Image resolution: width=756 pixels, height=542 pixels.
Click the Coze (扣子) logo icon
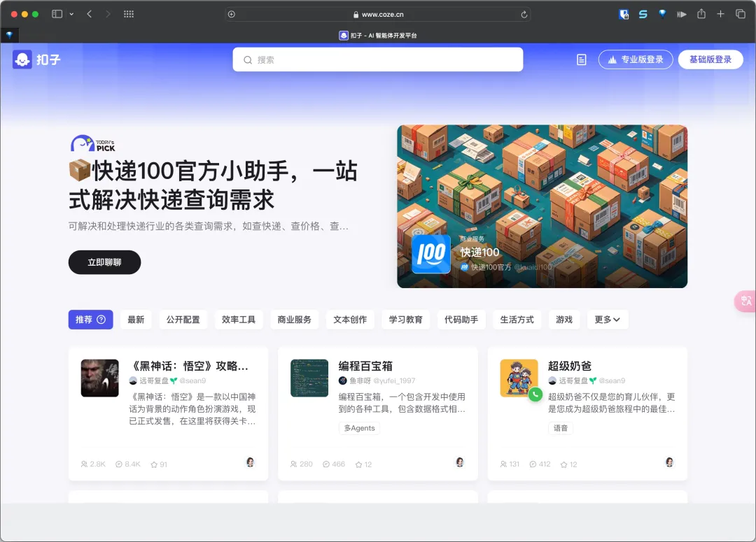tap(22, 59)
